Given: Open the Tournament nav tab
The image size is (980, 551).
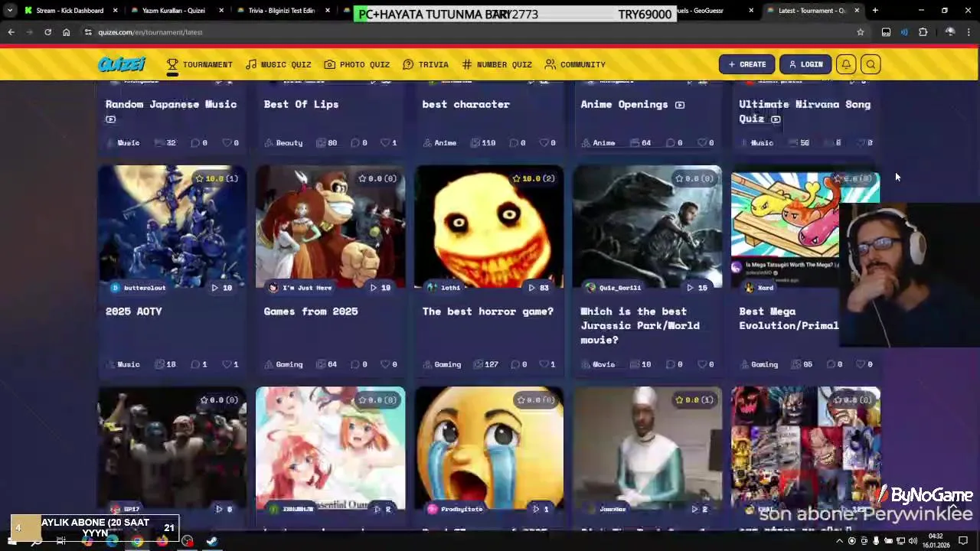Looking at the screenshot, I should click(200, 64).
